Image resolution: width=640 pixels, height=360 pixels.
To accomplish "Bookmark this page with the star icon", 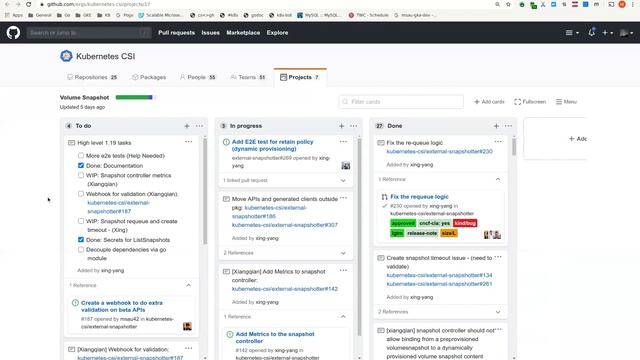I will (x=508, y=4).
